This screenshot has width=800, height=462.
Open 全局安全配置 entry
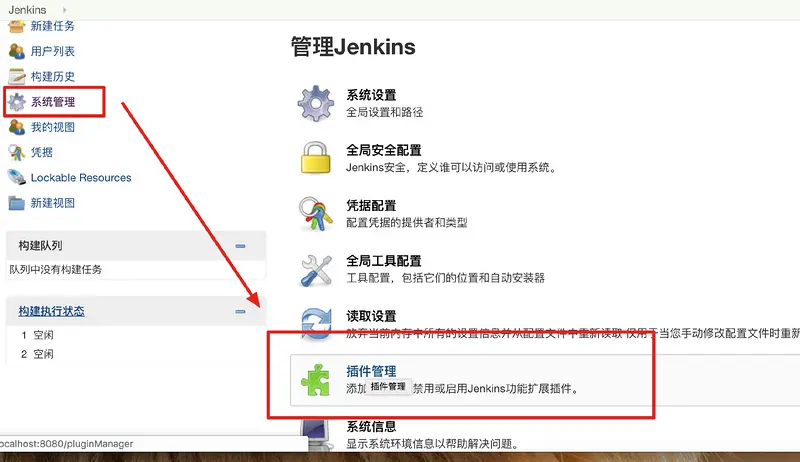pyautogui.click(x=384, y=150)
